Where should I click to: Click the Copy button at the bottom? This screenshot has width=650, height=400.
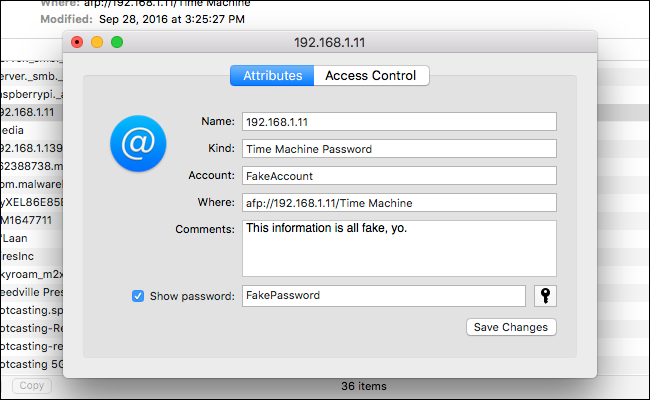[x=32, y=386]
